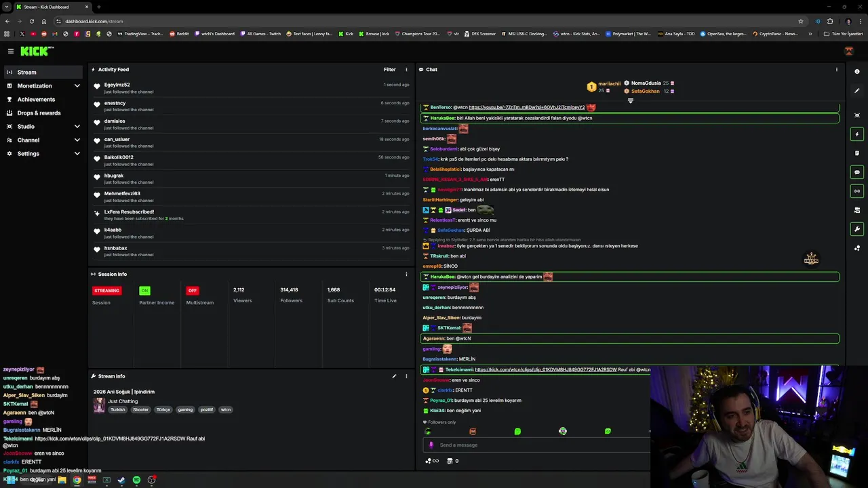This screenshot has height=488, width=868.
Task: Click the 2,112 Viewers stat
Action: click(x=242, y=295)
